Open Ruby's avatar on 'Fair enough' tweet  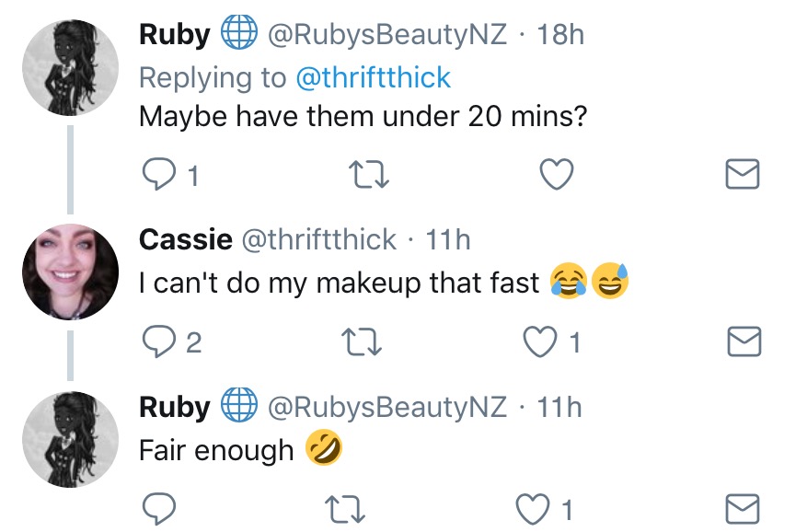tap(70, 438)
